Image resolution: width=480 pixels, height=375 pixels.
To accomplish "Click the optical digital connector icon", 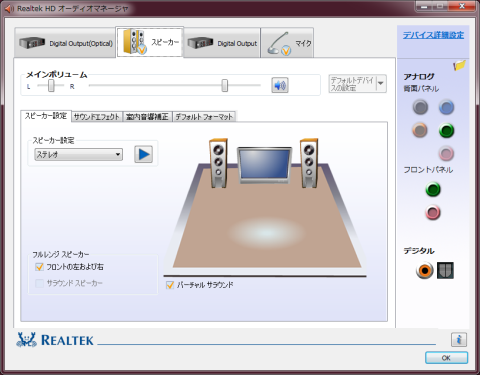I will click(445, 270).
